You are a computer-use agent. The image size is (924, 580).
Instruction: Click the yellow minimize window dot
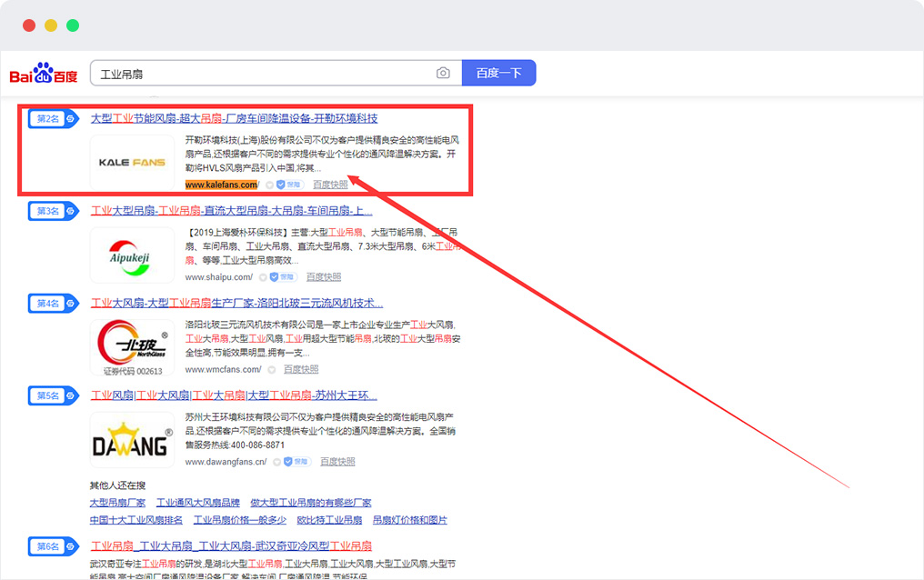[51, 25]
